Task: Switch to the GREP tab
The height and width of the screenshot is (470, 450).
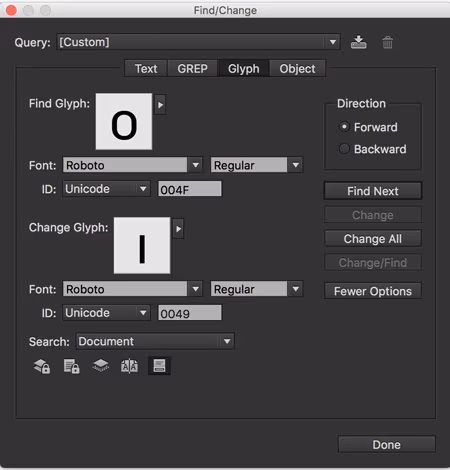Action: [x=192, y=69]
